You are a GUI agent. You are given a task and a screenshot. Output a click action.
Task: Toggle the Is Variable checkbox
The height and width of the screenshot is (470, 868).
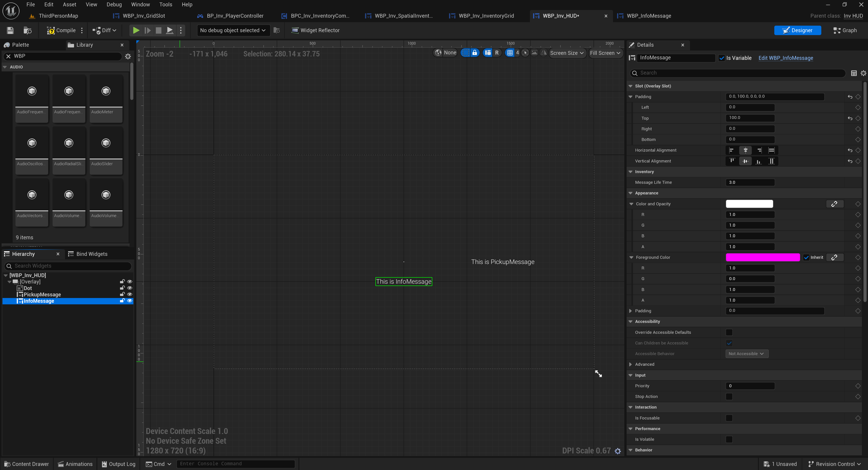[x=721, y=58]
